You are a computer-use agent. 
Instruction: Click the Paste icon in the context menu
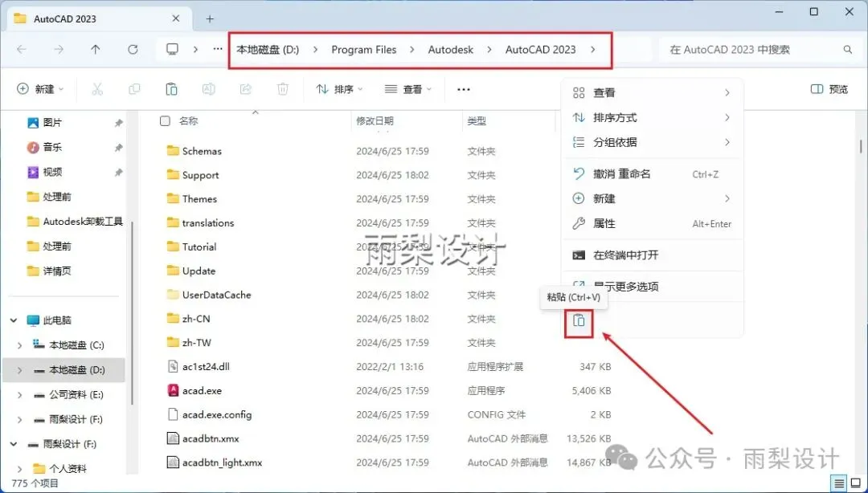pyautogui.click(x=579, y=320)
